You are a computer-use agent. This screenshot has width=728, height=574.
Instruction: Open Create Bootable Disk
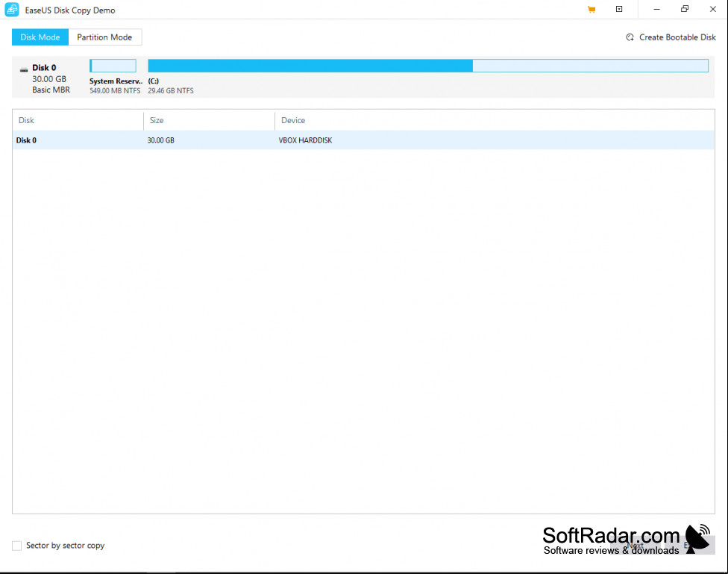click(x=671, y=37)
